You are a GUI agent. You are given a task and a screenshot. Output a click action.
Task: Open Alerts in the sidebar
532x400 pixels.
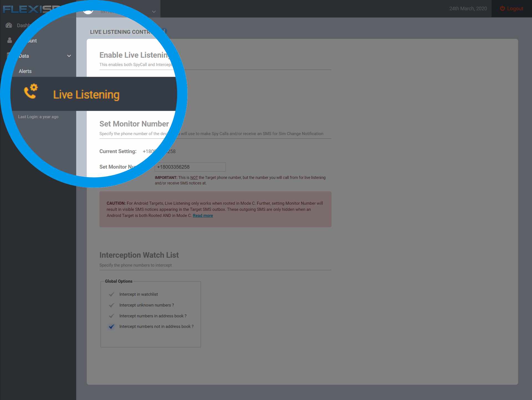coord(25,71)
